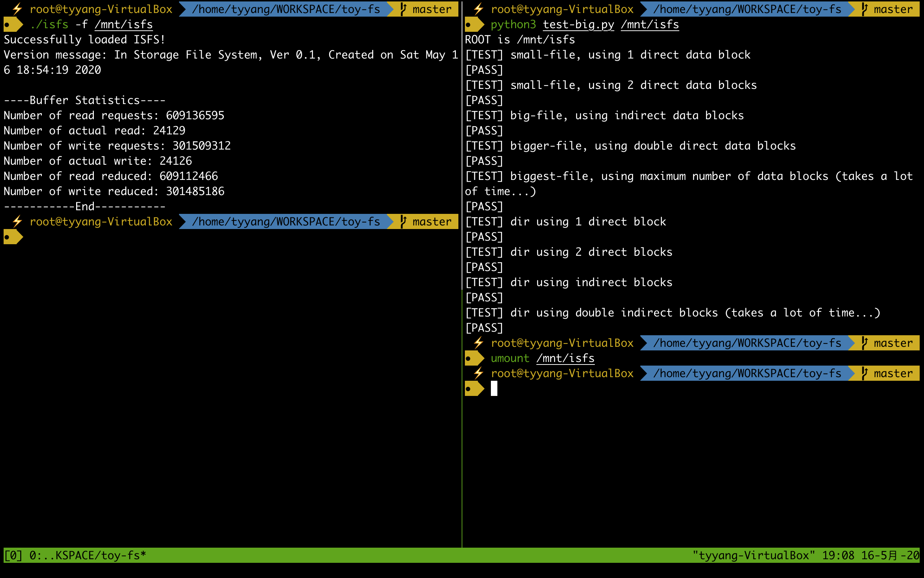Screen dimensions: 924x578
Task: Click 'Successfully loaded ISFS!' line
Action: pos(84,39)
